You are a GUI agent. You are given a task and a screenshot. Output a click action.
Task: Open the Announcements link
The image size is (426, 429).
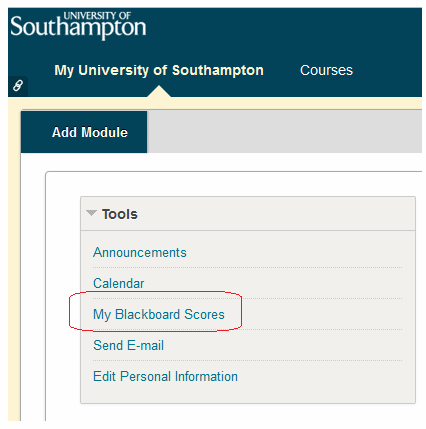[140, 252]
